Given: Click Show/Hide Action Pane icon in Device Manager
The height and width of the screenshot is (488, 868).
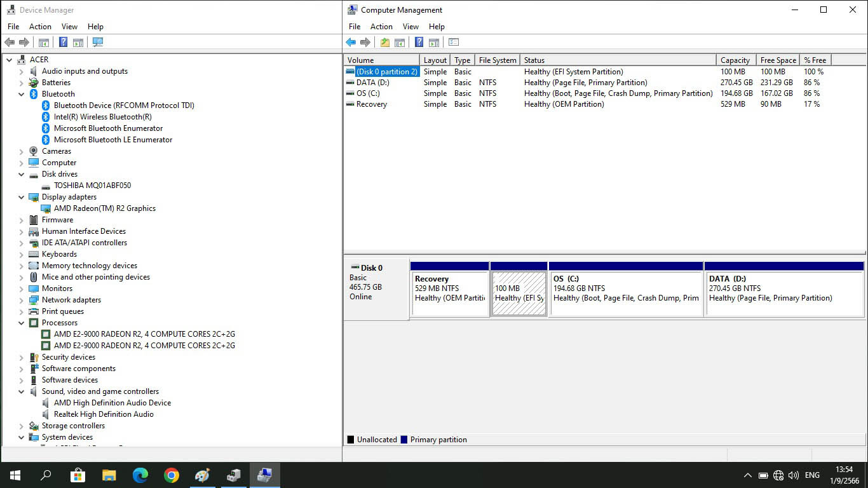Looking at the screenshot, I should [78, 43].
